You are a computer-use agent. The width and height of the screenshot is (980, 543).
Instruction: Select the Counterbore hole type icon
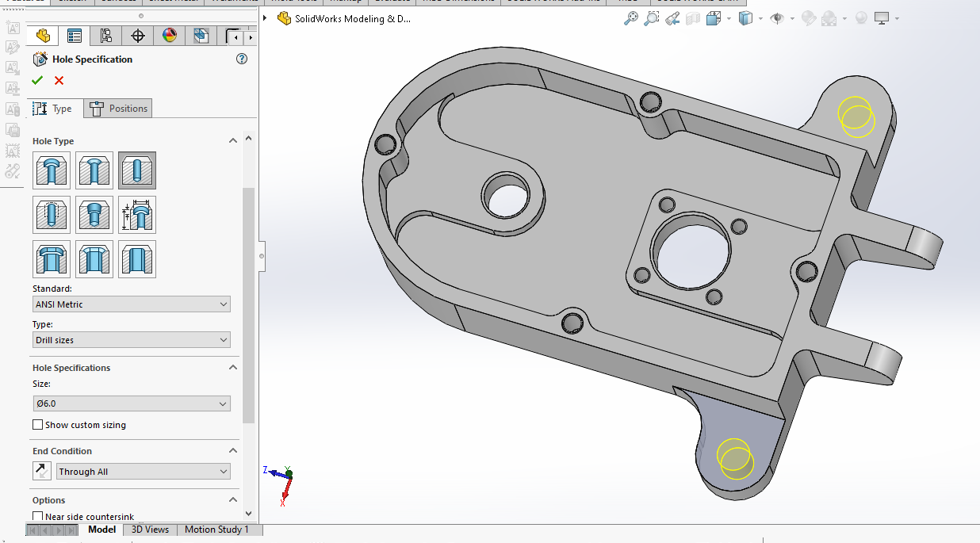pyautogui.click(x=52, y=170)
